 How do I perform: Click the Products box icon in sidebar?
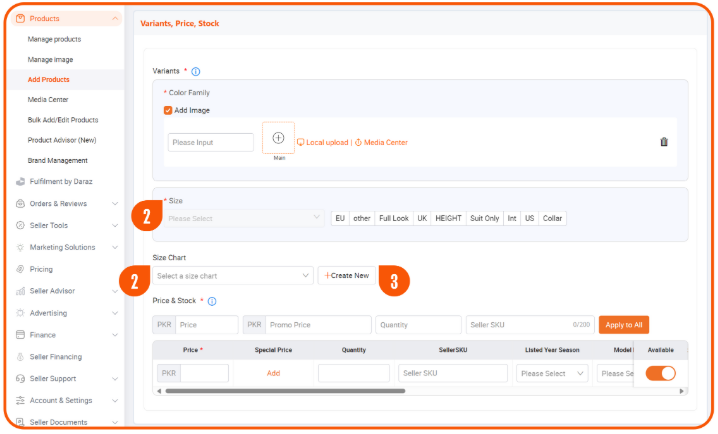coord(21,19)
